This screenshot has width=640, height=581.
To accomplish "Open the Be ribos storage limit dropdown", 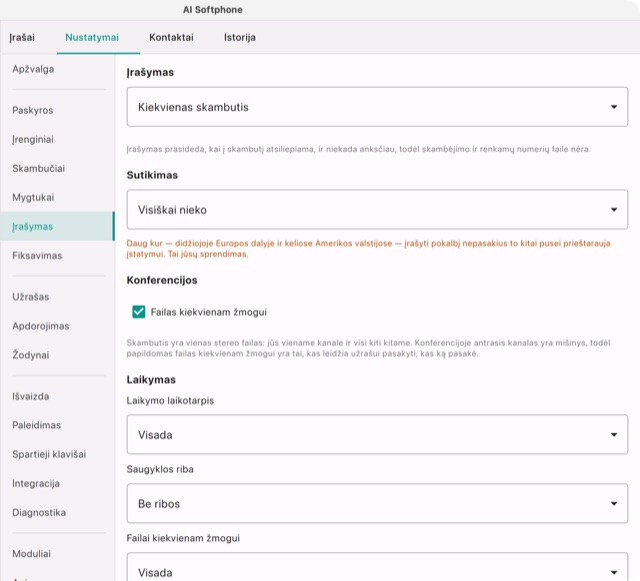I will coord(377,503).
